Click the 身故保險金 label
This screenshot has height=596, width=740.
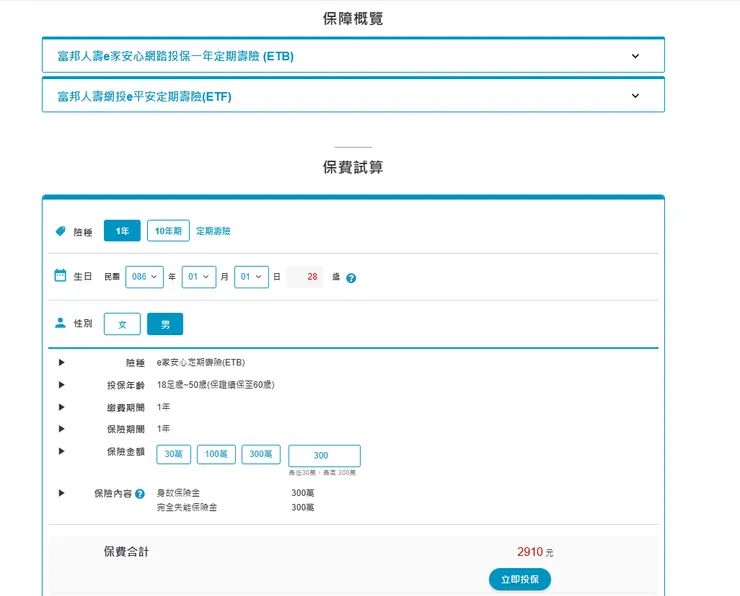tap(178, 493)
